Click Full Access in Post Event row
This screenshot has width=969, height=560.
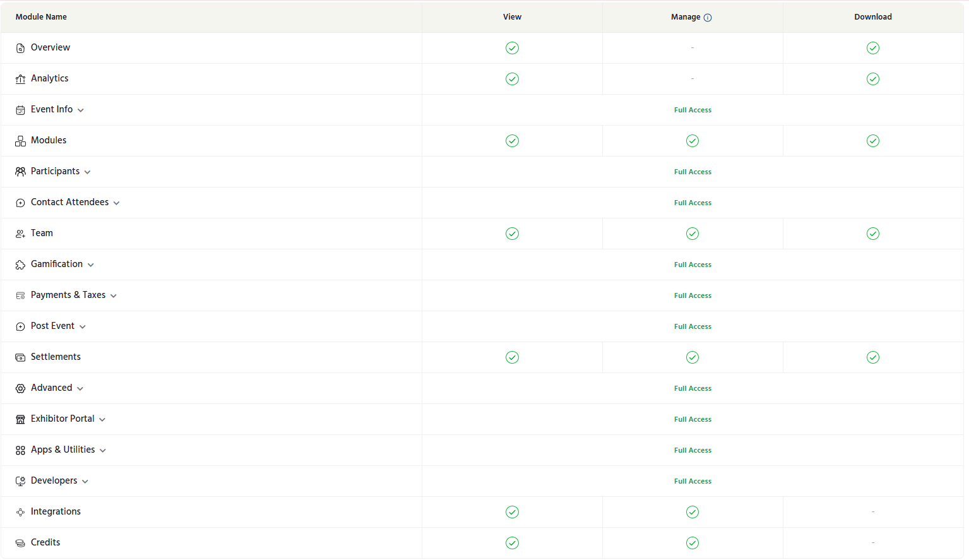click(693, 326)
